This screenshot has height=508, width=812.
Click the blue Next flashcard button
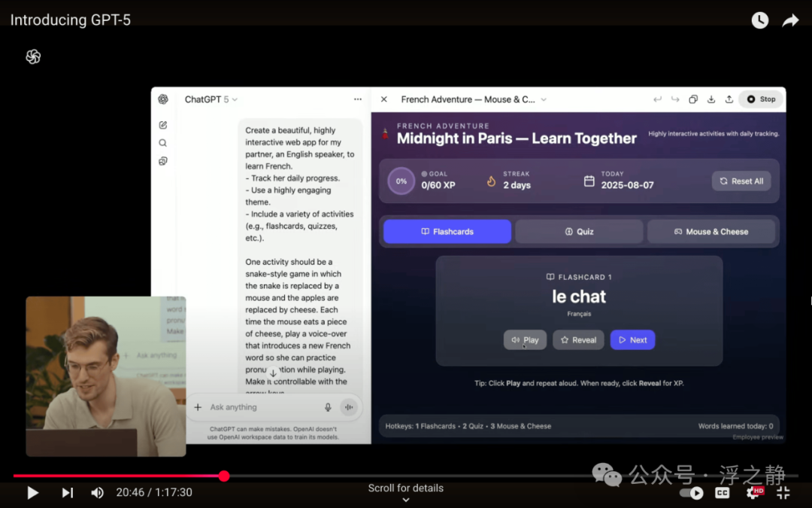tap(632, 340)
